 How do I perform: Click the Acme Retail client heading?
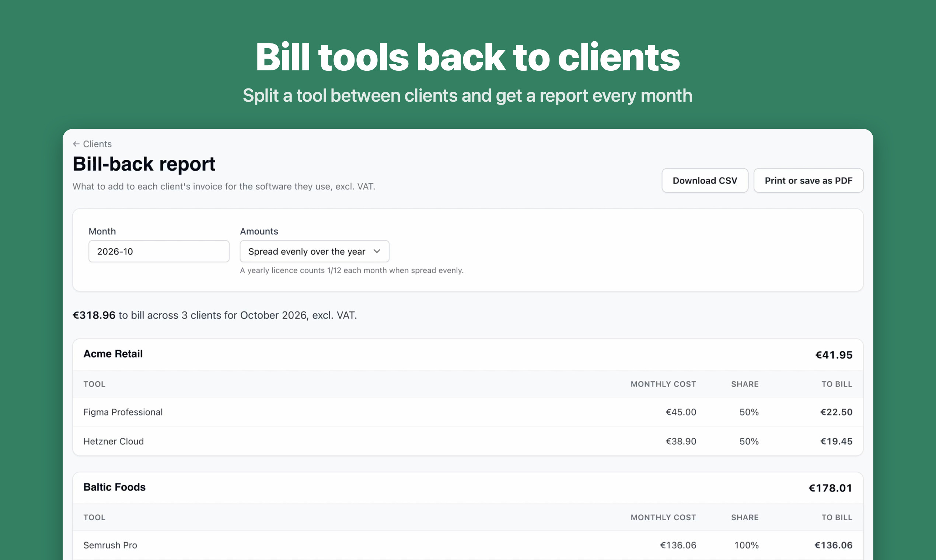[x=113, y=354]
